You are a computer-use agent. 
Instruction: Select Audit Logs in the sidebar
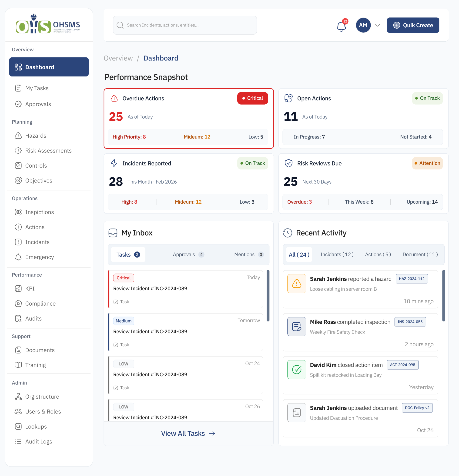coord(38,441)
